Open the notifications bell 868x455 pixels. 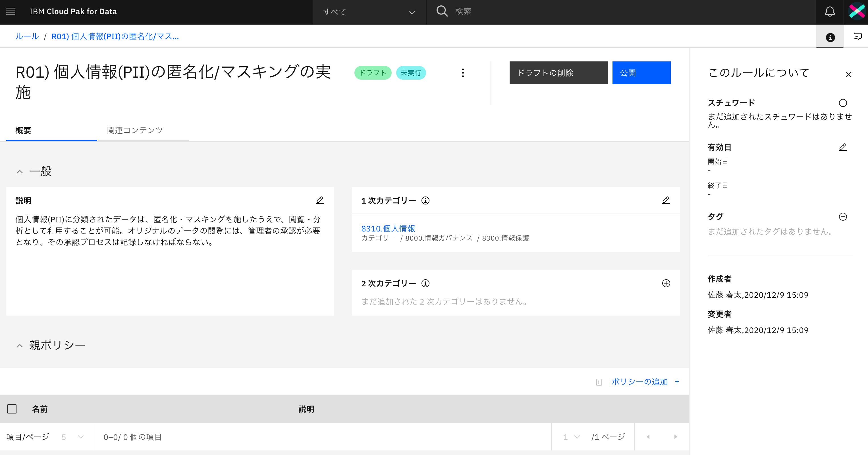click(x=829, y=11)
